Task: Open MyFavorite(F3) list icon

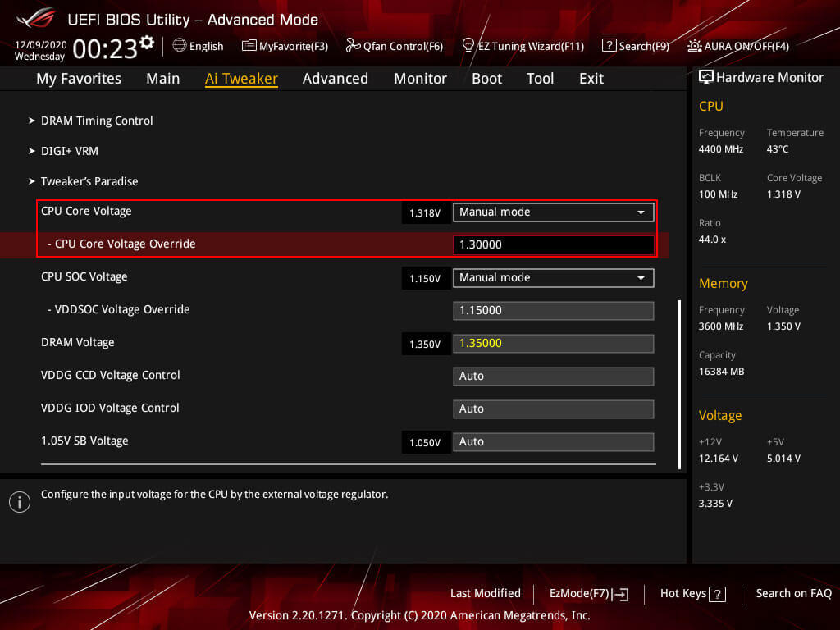Action: pyautogui.click(x=249, y=46)
